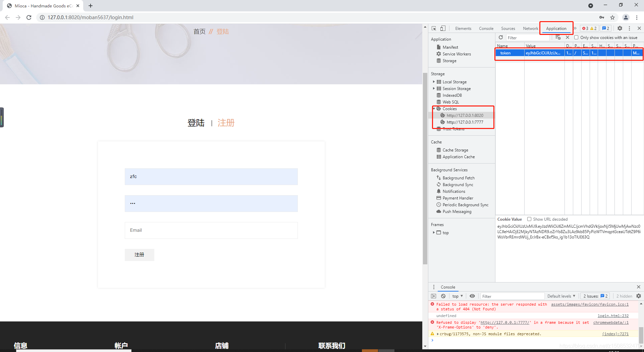Enable Only show cookies with an issue
Image resolution: width=644 pixels, height=352 pixels.
point(576,38)
